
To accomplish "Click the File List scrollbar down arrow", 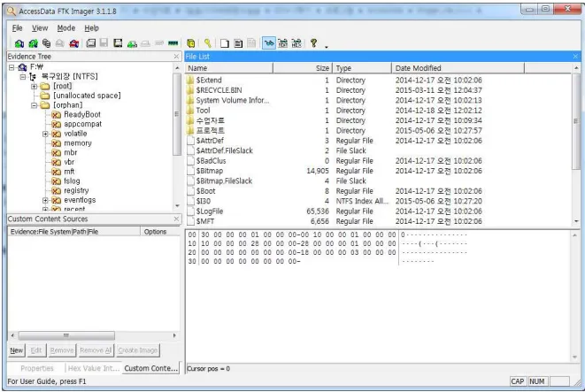I will tap(576, 221).
